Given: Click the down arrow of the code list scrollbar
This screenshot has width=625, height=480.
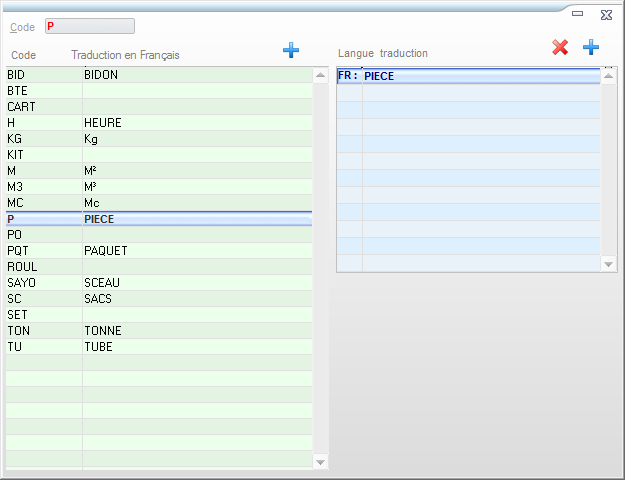Looking at the screenshot, I should point(320,461).
